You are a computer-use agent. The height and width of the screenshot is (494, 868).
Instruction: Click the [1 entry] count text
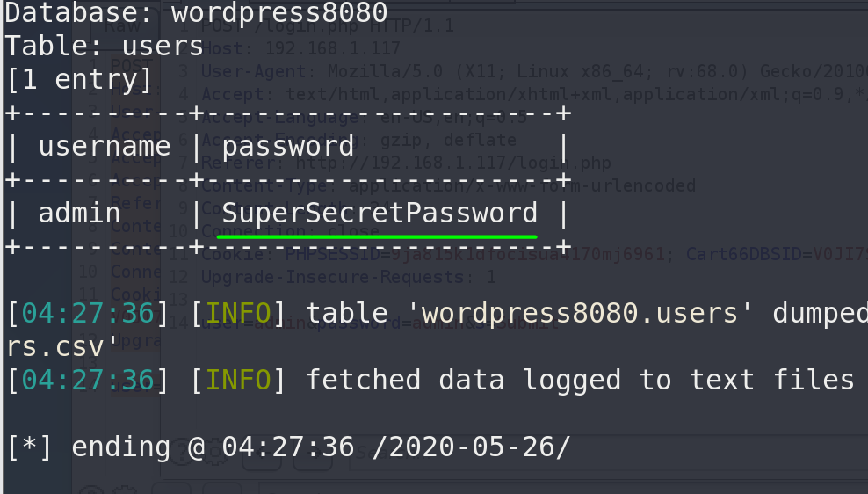(79, 80)
